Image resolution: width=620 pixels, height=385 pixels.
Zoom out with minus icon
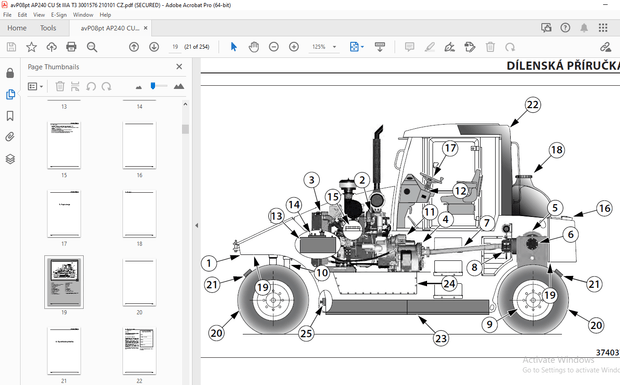coord(274,47)
